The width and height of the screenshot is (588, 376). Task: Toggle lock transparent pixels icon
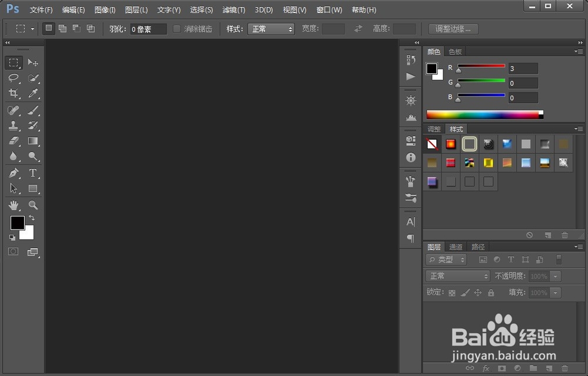(452, 293)
